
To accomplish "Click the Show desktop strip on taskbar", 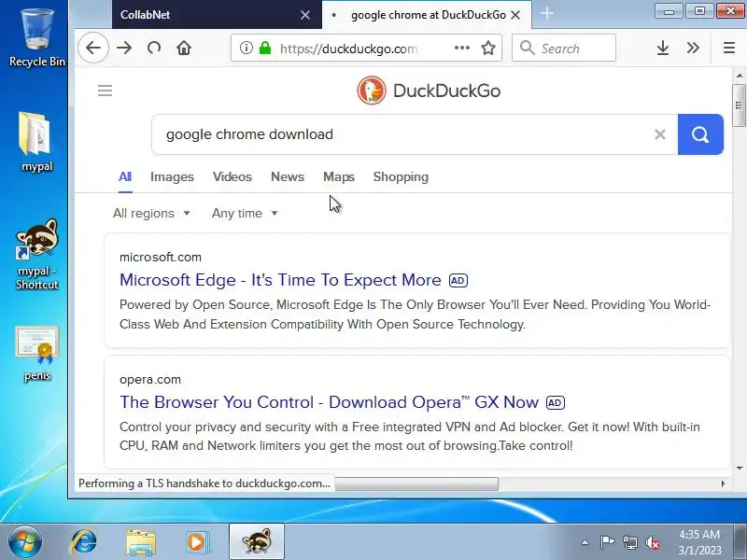I will (x=740, y=541).
